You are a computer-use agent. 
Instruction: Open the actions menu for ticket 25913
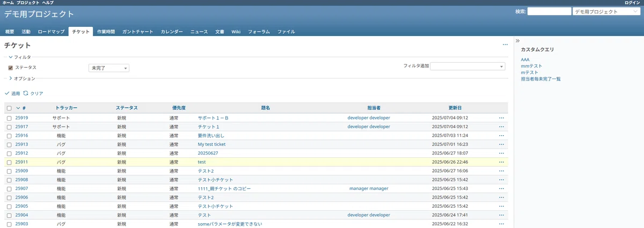pos(502,144)
